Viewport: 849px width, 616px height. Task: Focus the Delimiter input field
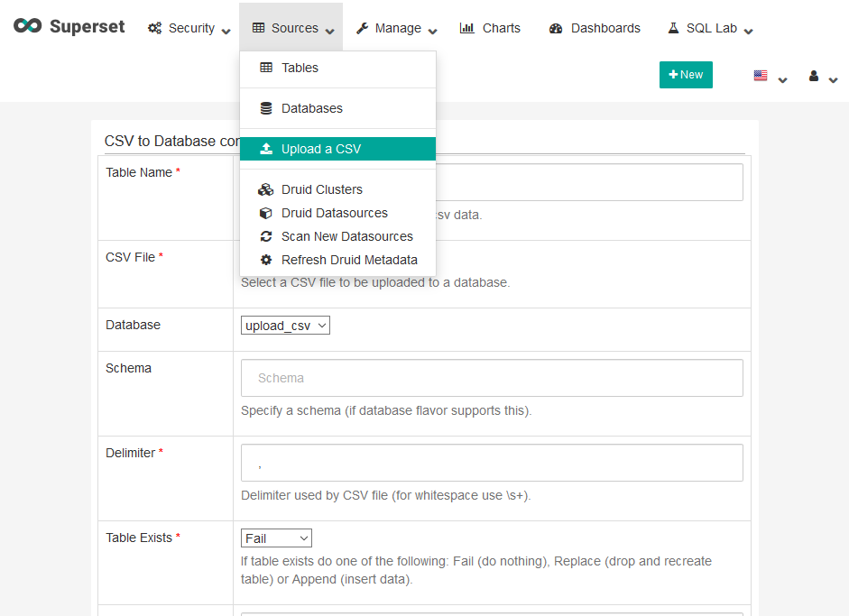pos(492,463)
